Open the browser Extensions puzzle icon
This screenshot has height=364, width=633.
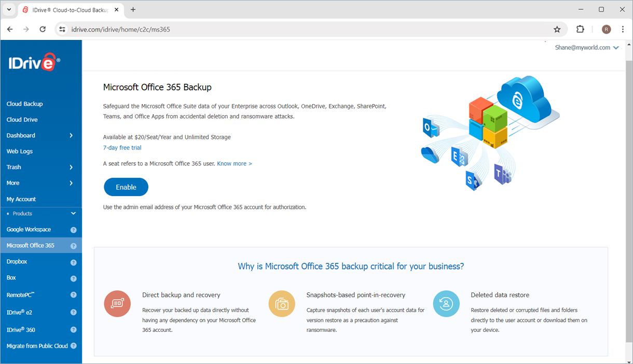pyautogui.click(x=580, y=30)
